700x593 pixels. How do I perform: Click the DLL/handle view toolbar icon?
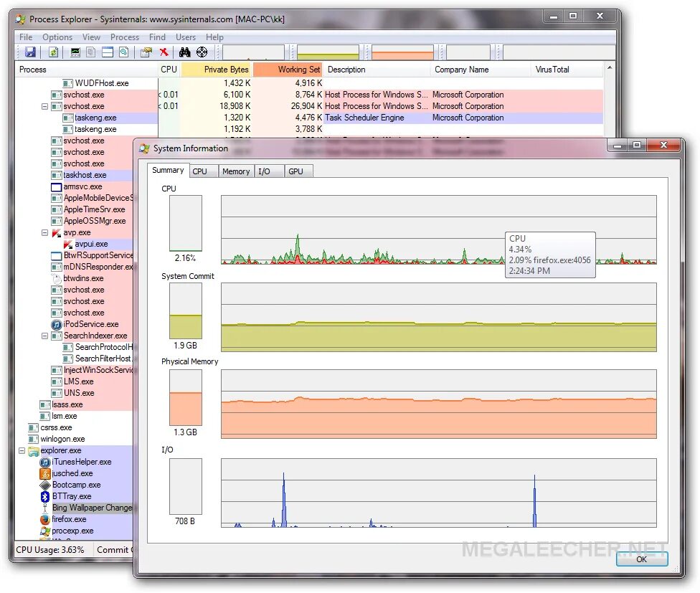point(123,52)
